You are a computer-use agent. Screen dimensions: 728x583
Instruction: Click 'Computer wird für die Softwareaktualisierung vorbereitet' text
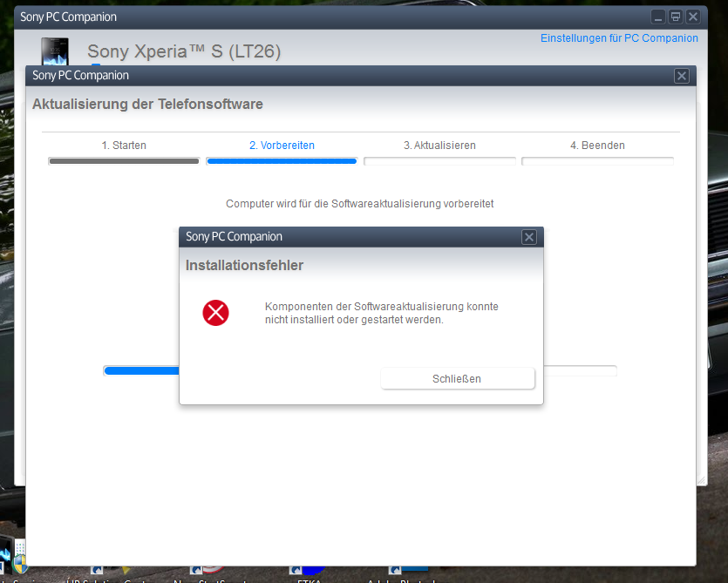pos(360,204)
